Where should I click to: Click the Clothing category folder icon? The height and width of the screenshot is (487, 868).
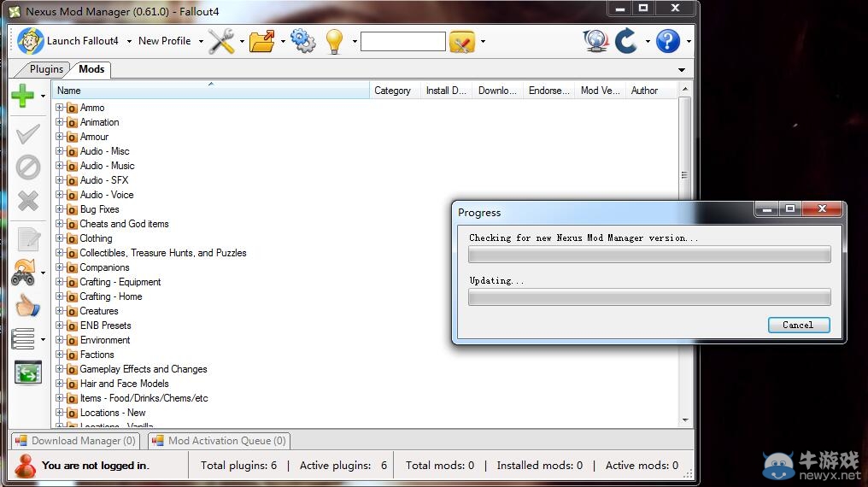72,238
